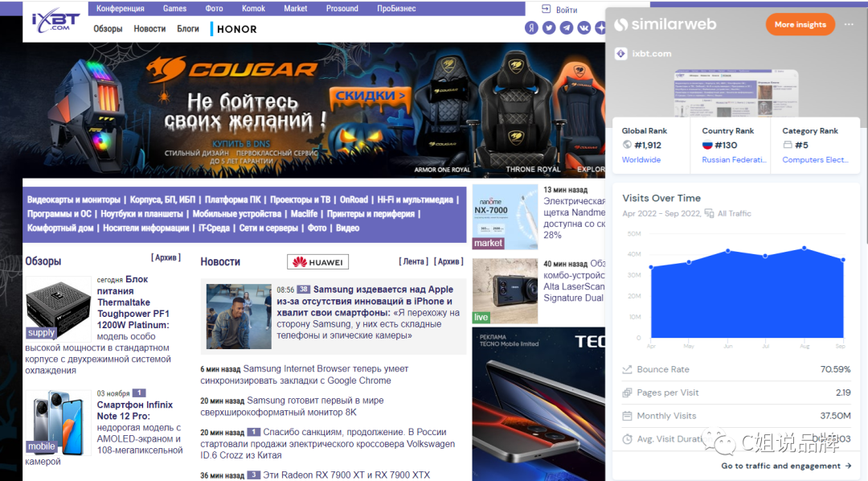The width and height of the screenshot is (868, 481).
Task: Open Видеокарты и мониторы category
Action: tap(74, 199)
